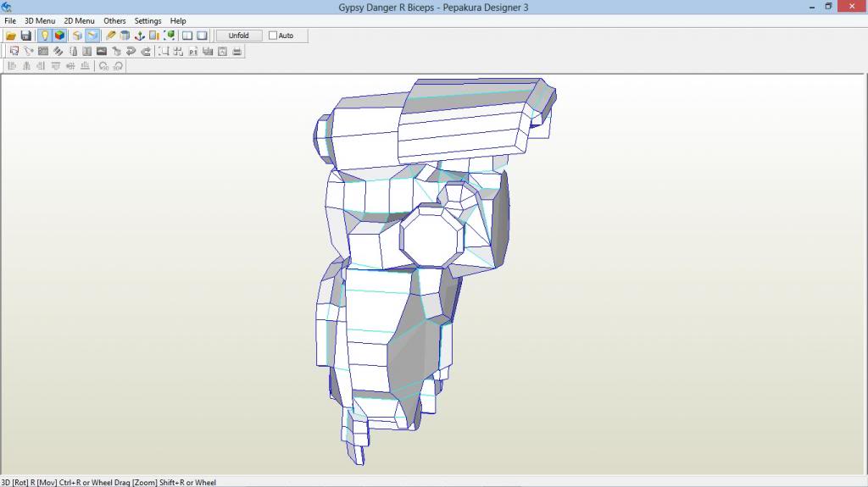The height and width of the screenshot is (487, 868).
Task: Open the Others menu
Action: coord(114,20)
